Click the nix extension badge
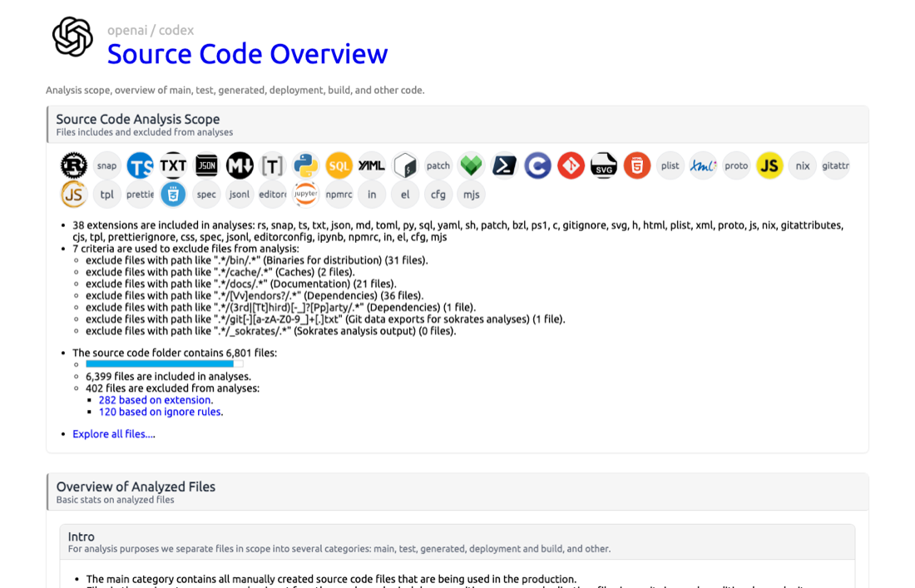This screenshot has width=915, height=588. pos(803,166)
